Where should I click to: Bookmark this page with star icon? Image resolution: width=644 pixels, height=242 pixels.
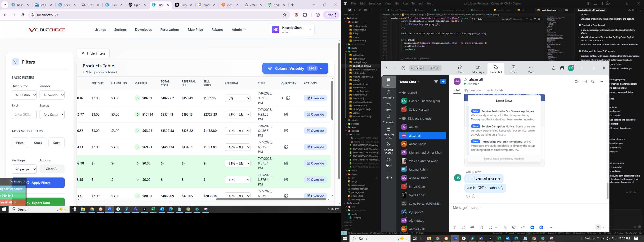[285, 15]
